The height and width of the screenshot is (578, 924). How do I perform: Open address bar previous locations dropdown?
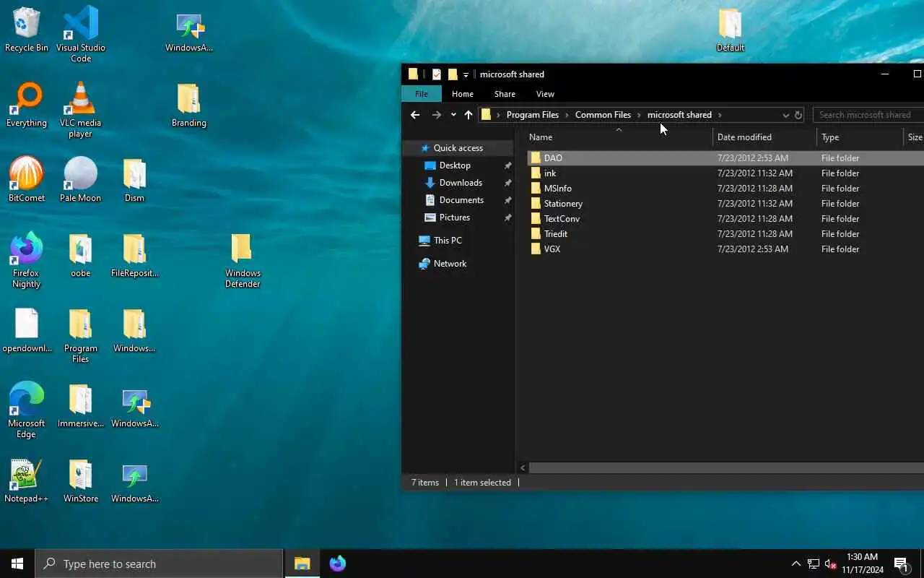[785, 115]
